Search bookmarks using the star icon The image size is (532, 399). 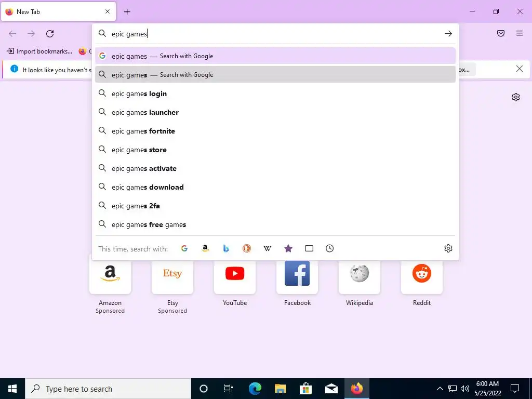(288, 248)
